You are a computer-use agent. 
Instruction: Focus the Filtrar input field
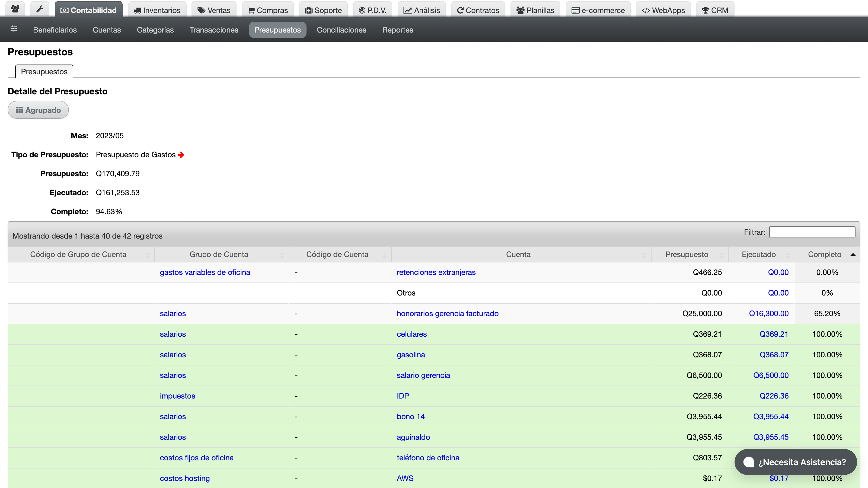812,232
